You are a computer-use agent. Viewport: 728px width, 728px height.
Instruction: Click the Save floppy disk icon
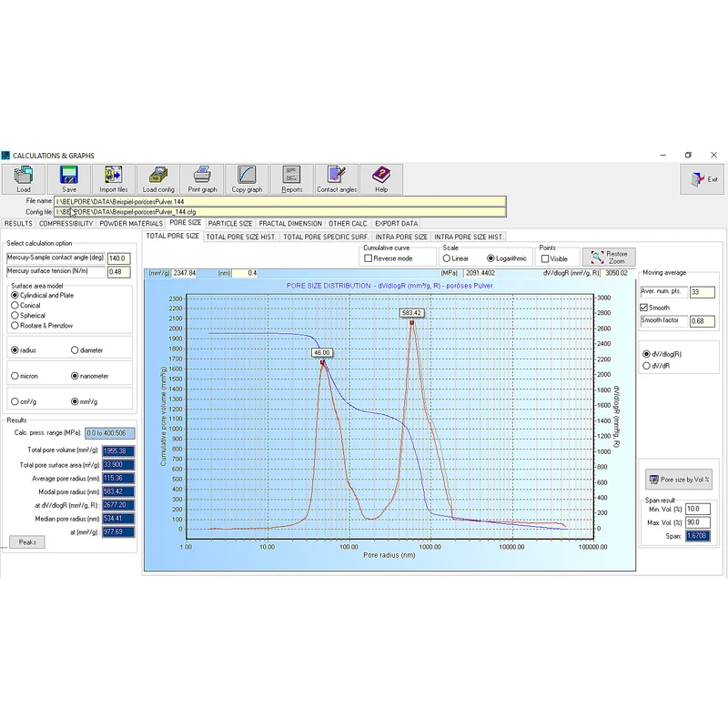coord(69,178)
